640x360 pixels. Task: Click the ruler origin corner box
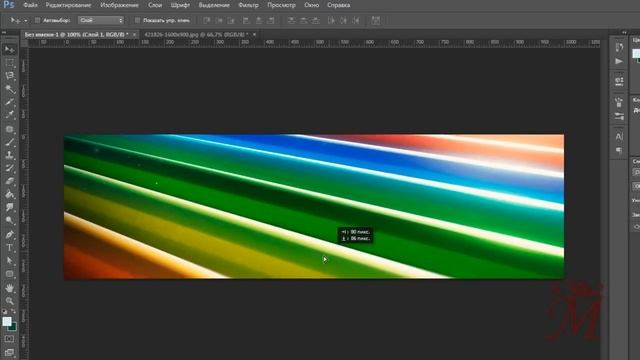pyautogui.click(x=24, y=42)
